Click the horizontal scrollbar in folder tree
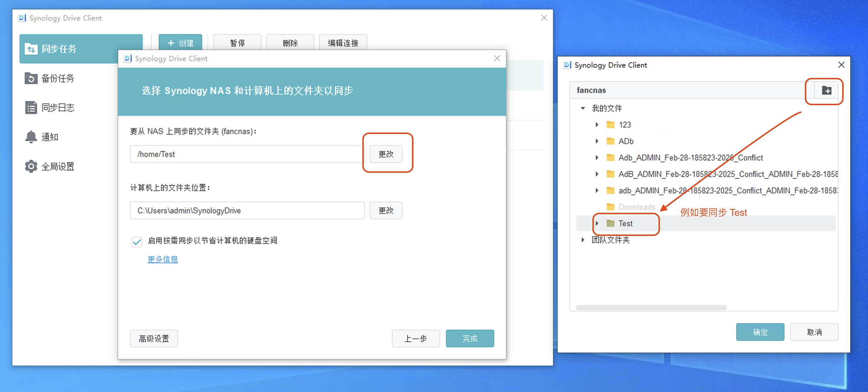Screen dimensions: 868x392 click(x=651, y=307)
